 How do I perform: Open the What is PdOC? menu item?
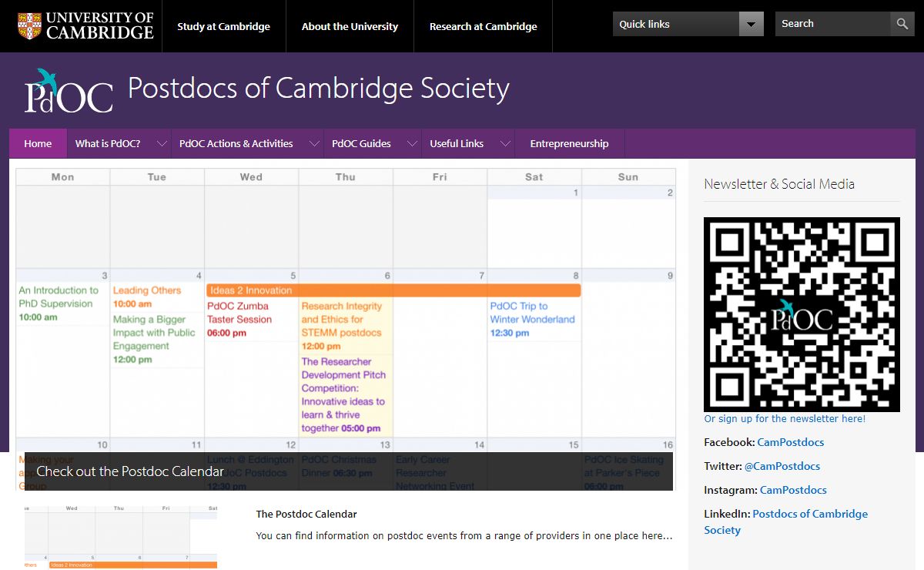(108, 143)
